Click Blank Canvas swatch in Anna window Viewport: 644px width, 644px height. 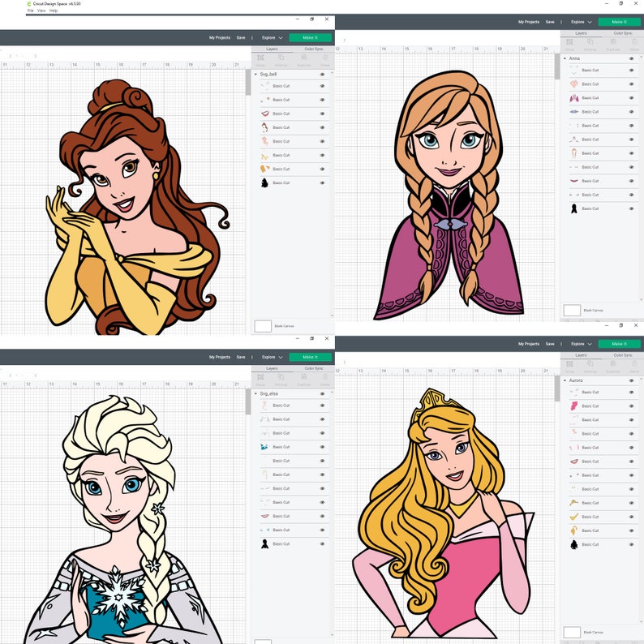click(x=572, y=310)
